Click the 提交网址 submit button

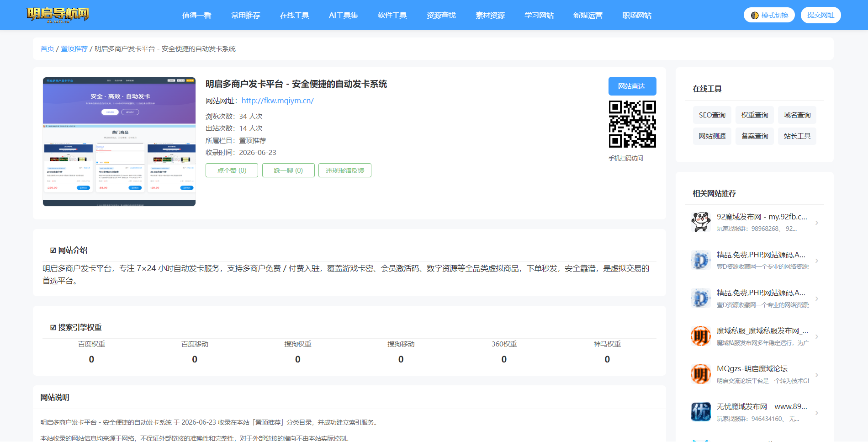pos(820,15)
